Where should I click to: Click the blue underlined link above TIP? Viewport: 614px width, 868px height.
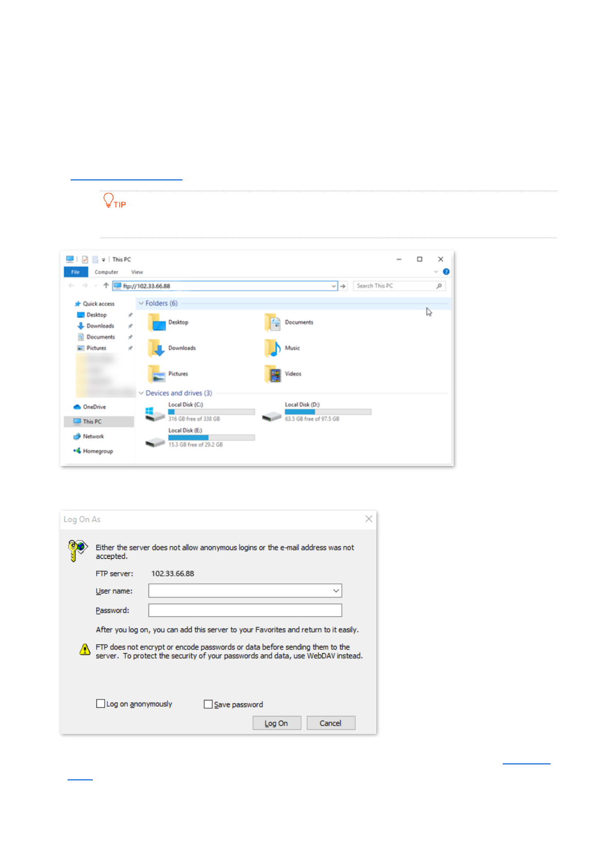pos(126,178)
